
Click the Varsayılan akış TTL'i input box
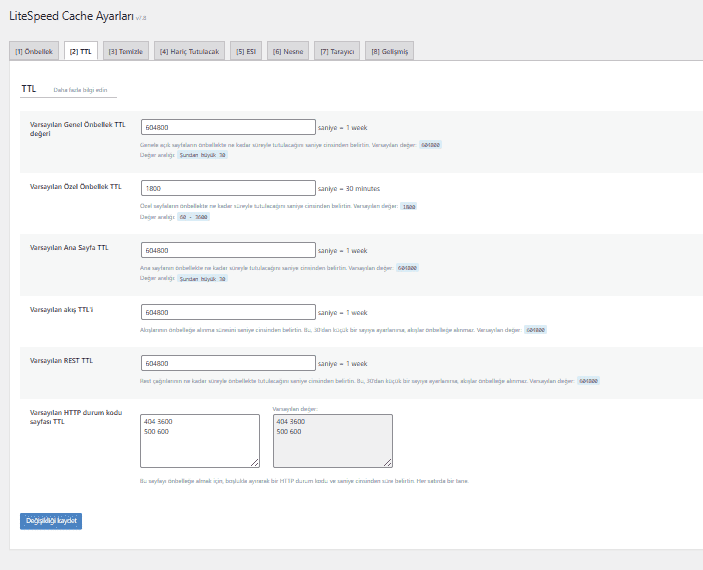228,312
